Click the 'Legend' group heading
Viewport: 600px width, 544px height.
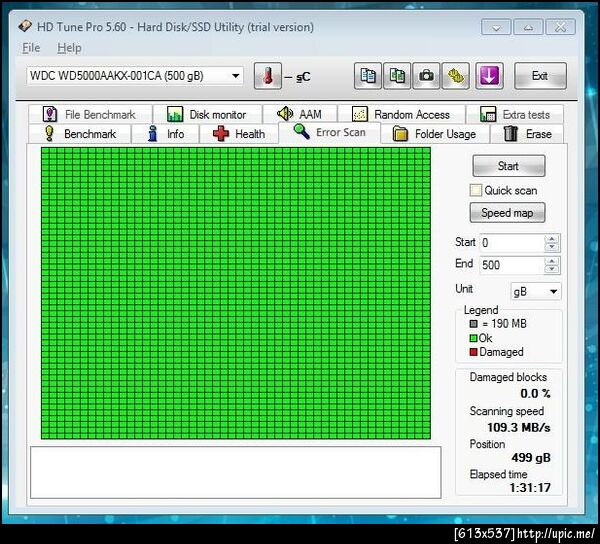[481, 310]
